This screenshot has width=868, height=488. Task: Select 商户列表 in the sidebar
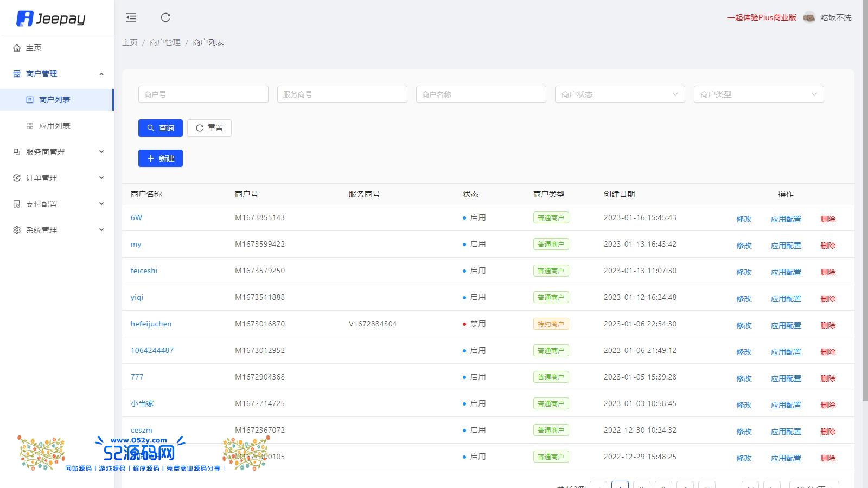54,100
